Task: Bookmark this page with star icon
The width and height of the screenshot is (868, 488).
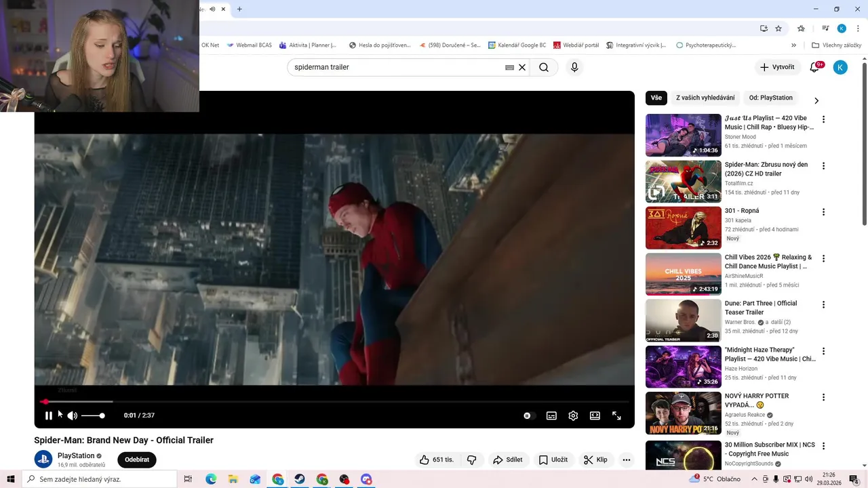Action: pyautogui.click(x=778, y=28)
